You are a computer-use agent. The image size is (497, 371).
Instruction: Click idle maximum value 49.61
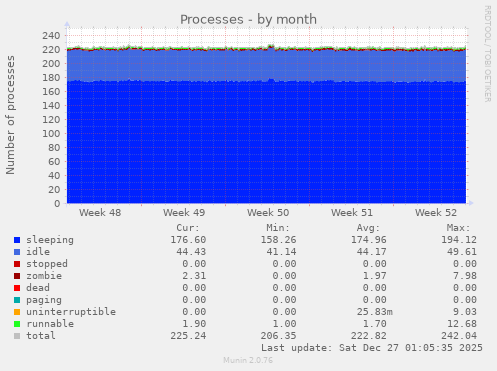tap(462, 252)
